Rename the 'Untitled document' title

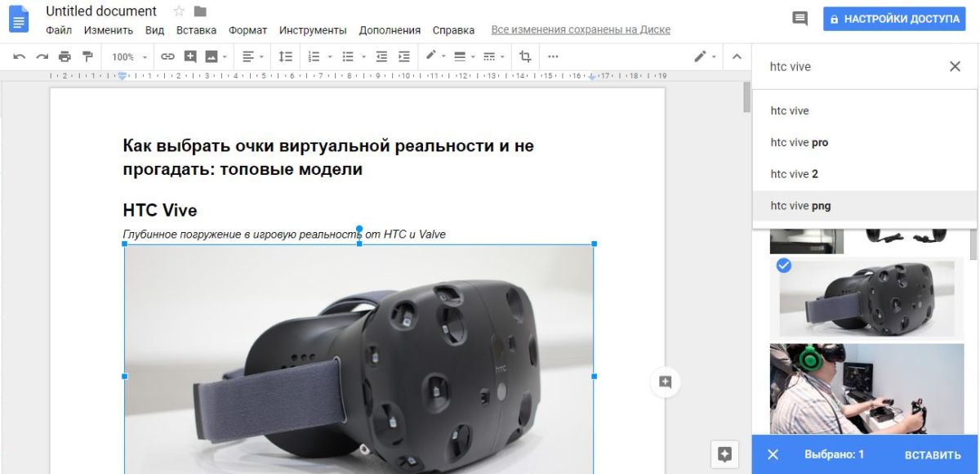click(101, 11)
